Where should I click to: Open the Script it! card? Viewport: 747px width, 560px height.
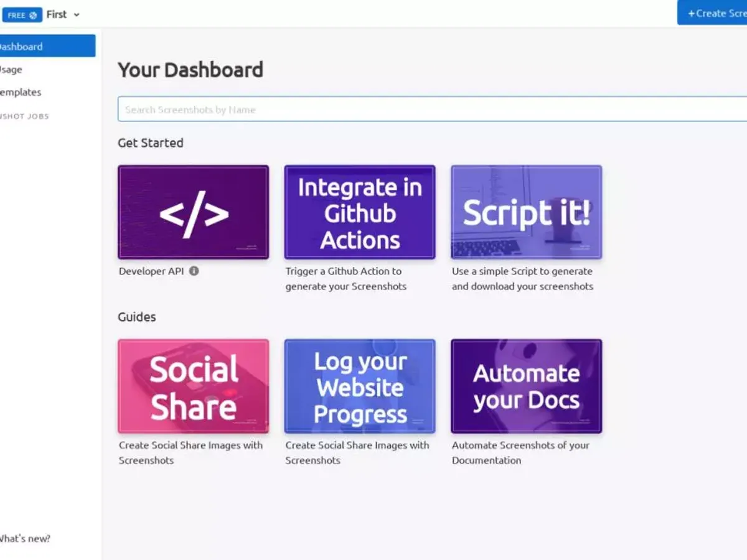(x=526, y=211)
